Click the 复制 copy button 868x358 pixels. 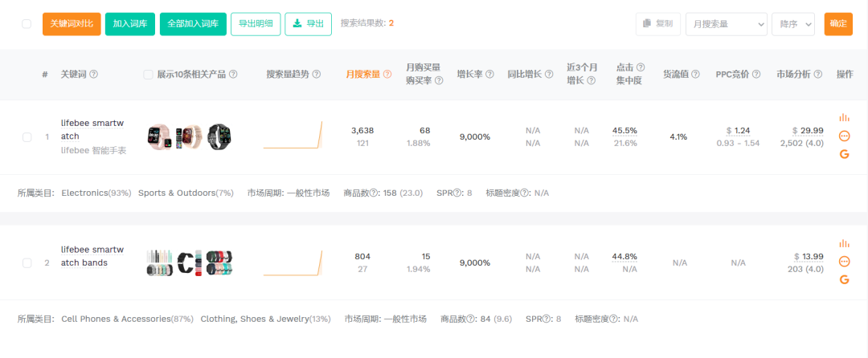(x=658, y=24)
